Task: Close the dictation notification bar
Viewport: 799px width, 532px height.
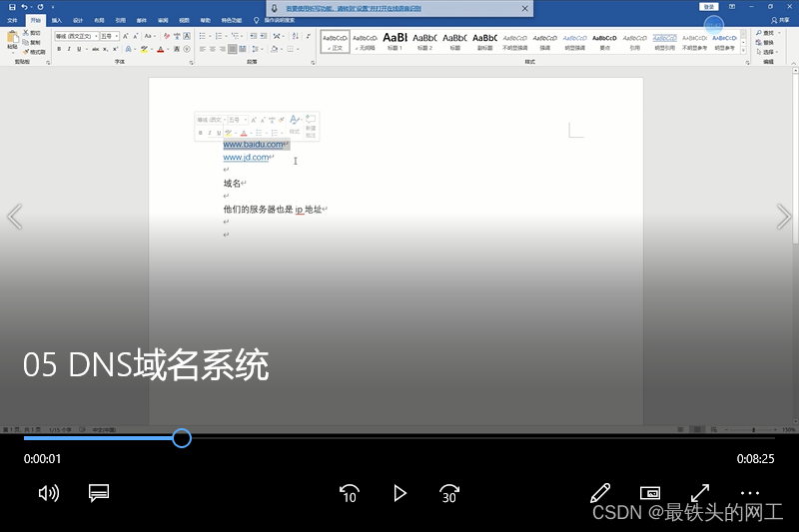Action: 525,8
